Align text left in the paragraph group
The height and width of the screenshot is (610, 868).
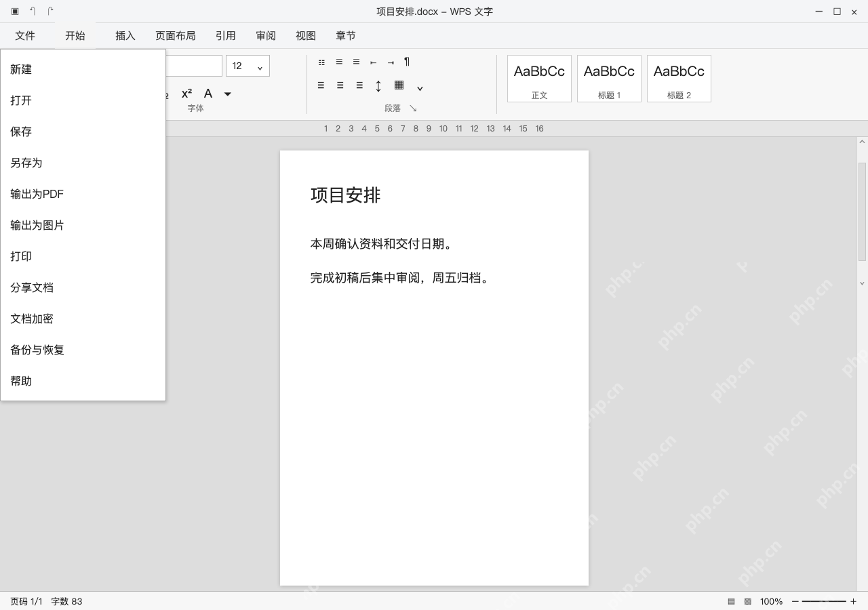pyautogui.click(x=321, y=85)
